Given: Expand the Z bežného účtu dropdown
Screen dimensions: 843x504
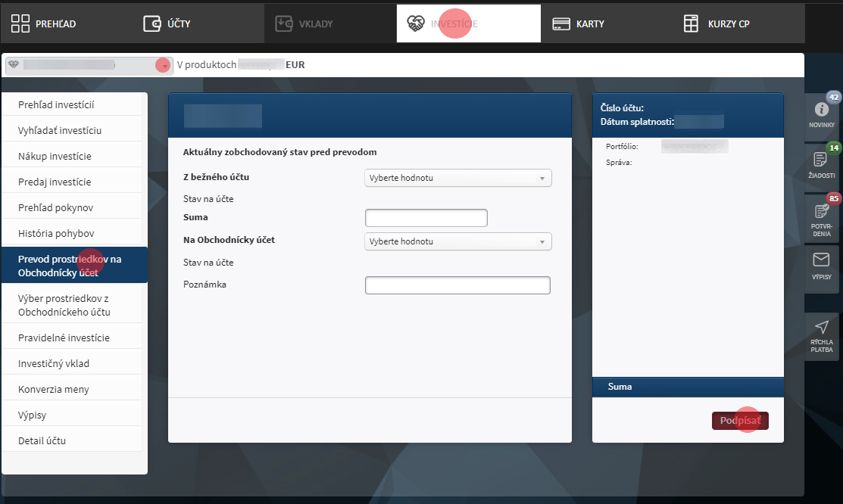Looking at the screenshot, I should point(458,178).
